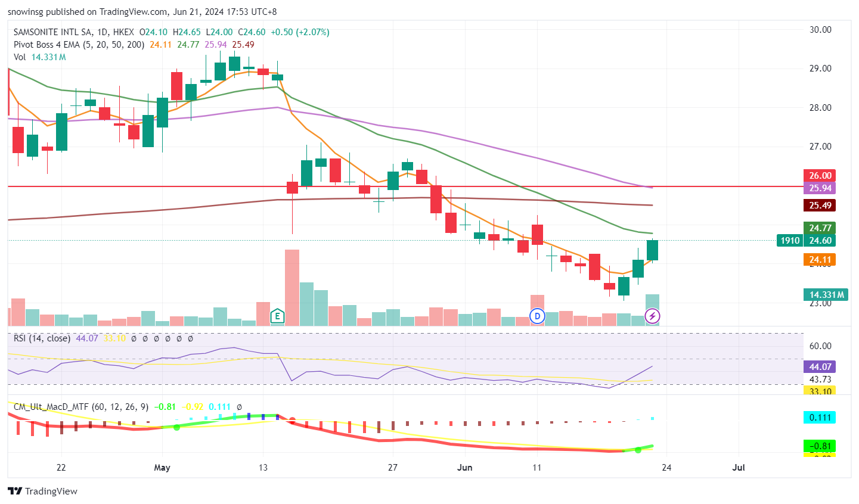This screenshot has height=504, width=859.
Task: Click the '13' date label on time axis
Action: 263,468
